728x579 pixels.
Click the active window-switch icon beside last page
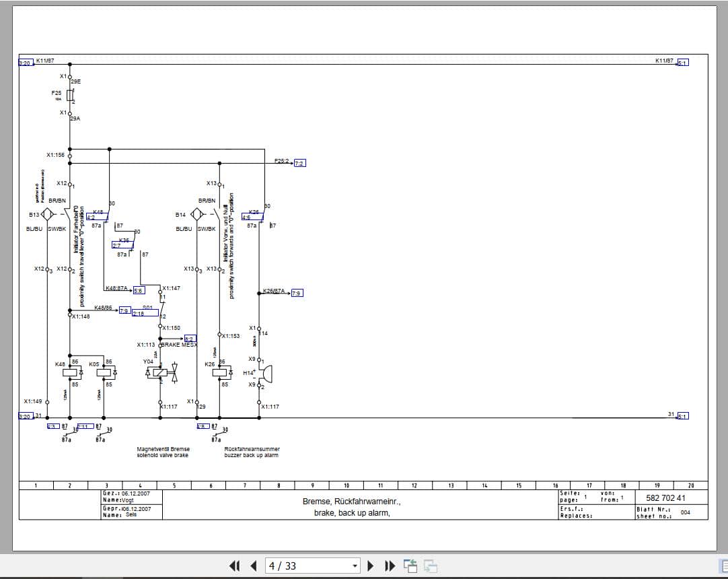(x=410, y=566)
